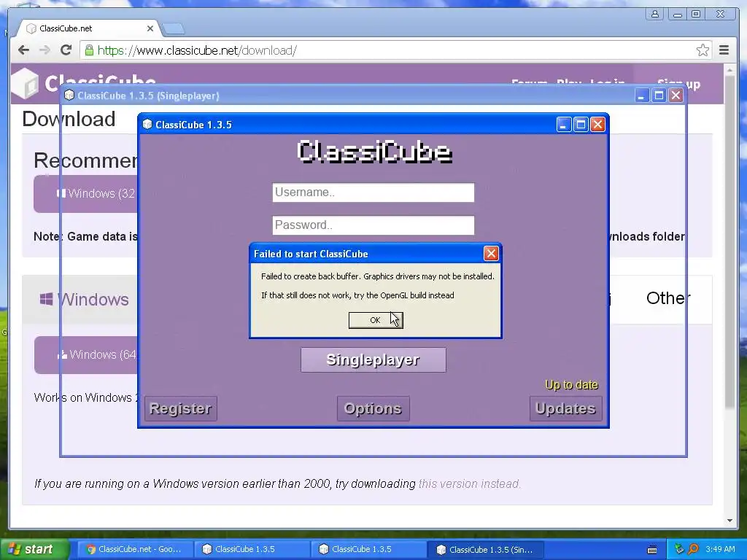The height and width of the screenshot is (560, 747).
Task: Click the Chrome forward arrow
Action: coord(44,50)
